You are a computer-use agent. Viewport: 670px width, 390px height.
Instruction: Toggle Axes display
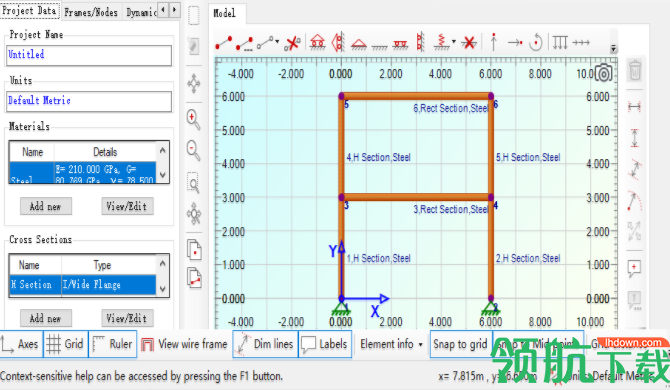pos(21,344)
